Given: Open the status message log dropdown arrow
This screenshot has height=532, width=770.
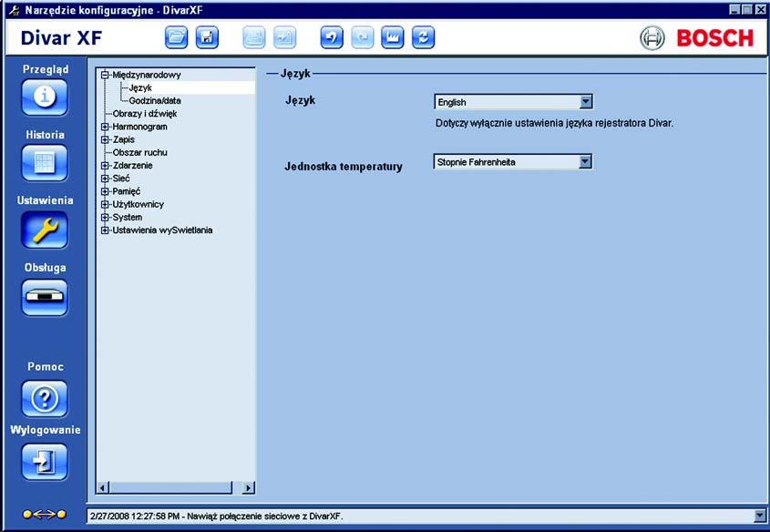Looking at the screenshot, I should coord(760,516).
